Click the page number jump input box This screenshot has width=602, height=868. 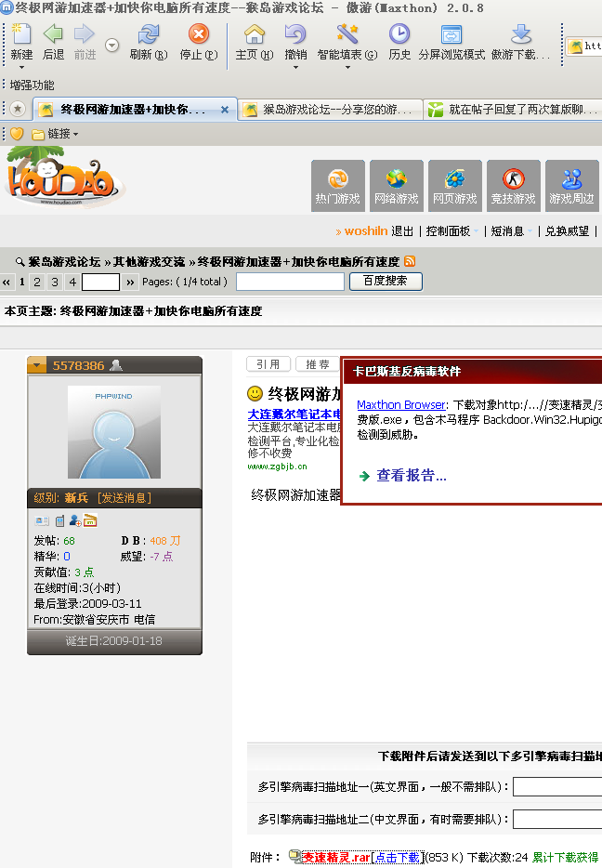point(100,282)
